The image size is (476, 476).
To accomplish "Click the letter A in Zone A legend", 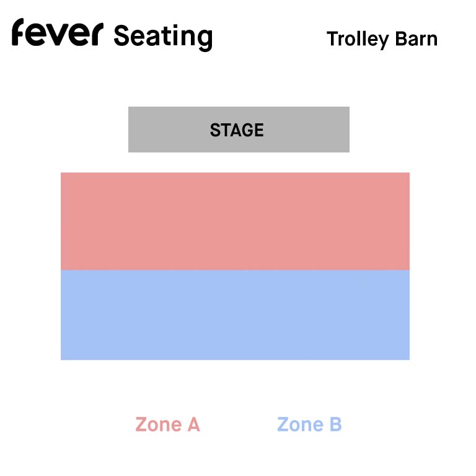I will [x=193, y=424].
